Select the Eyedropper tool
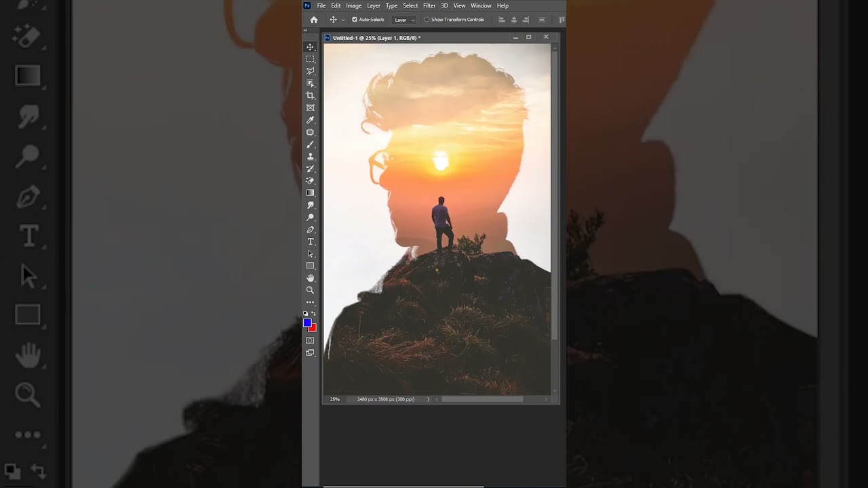Image resolution: width=868 pixels, height=488 pixels. click(311, 120)
